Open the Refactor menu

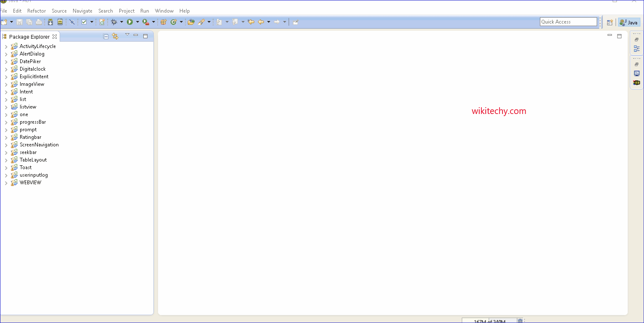pyautogui.click(x=37, y=11)
